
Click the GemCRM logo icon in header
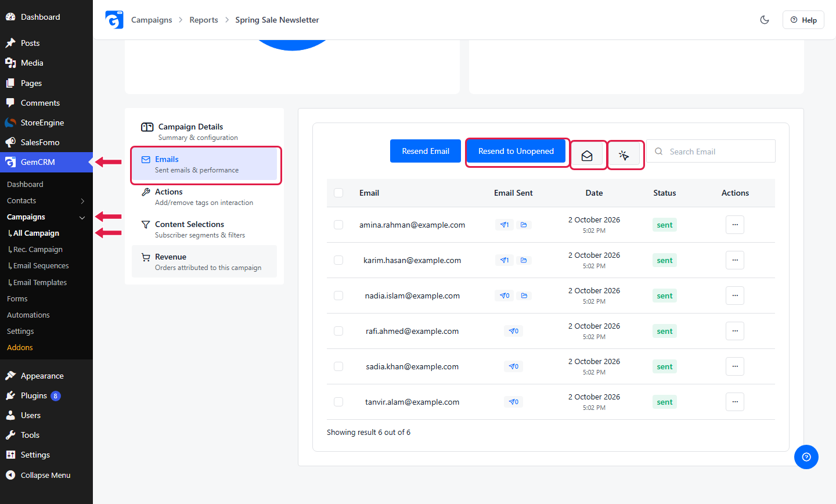tap(114, 20)
